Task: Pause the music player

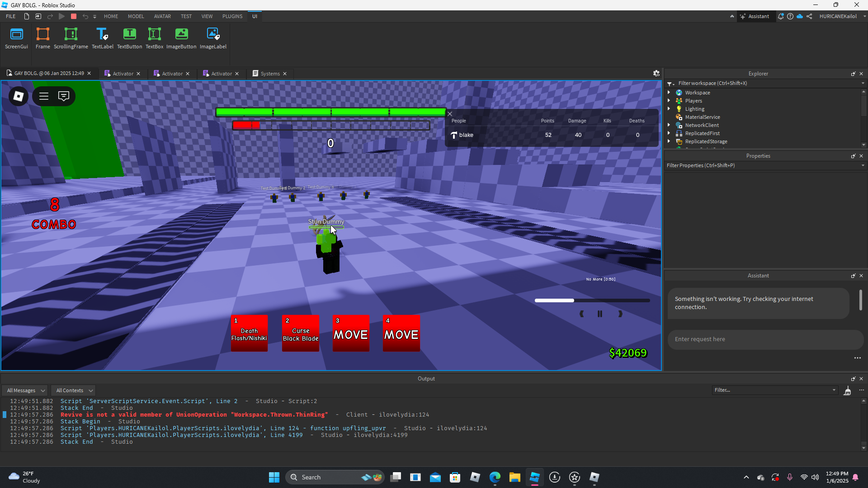Action: tap(600, 314)
